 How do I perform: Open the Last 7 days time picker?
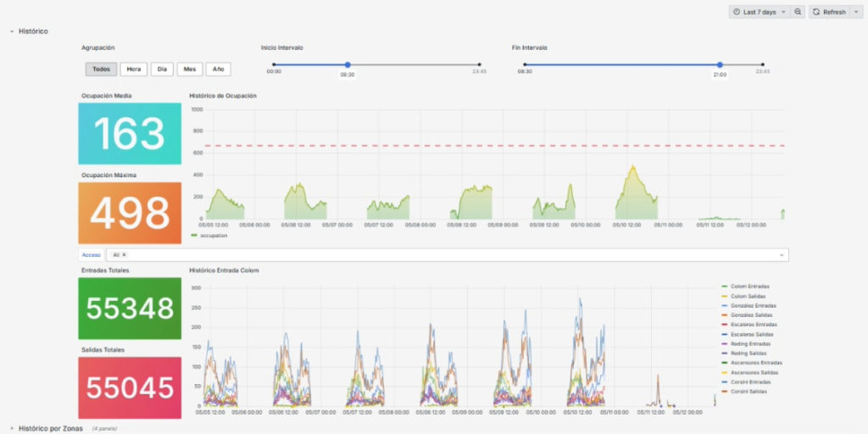(758, 12)
